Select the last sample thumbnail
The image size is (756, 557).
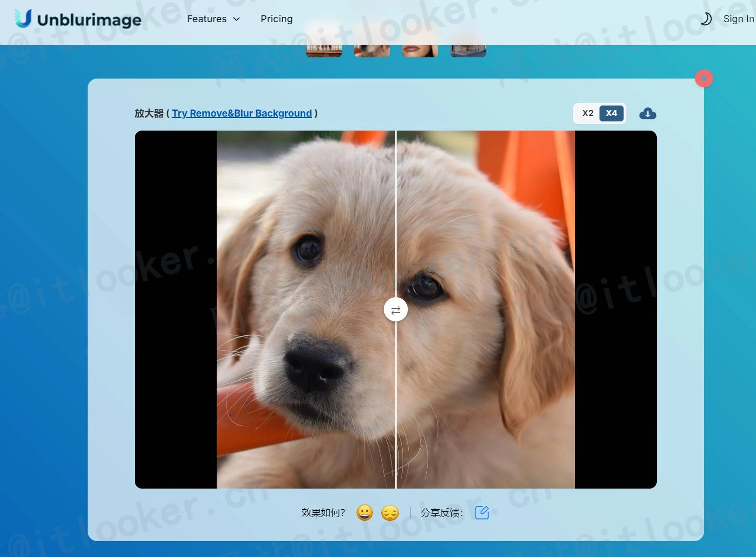click(468, 51)
